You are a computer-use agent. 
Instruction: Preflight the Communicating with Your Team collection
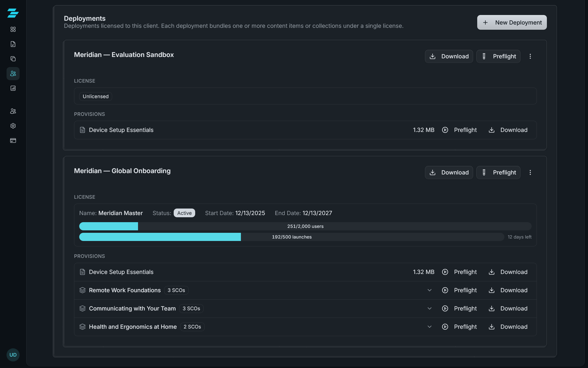(460, 309)
